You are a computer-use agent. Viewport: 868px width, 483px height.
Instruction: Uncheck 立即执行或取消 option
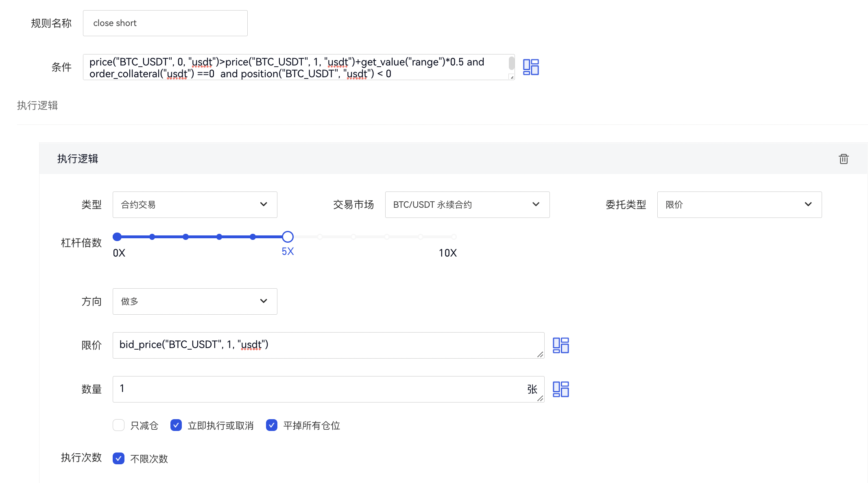pos(176,425)
